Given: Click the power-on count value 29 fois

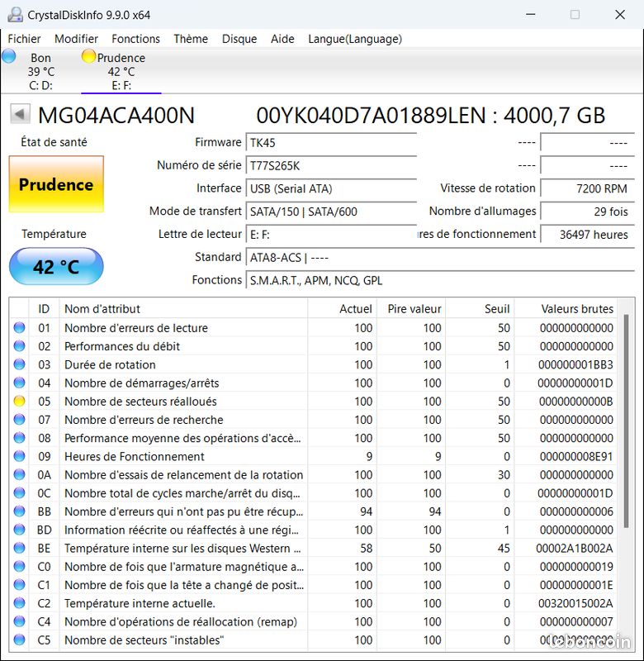Looking at the screenshot, I should (x=587, y=212).
